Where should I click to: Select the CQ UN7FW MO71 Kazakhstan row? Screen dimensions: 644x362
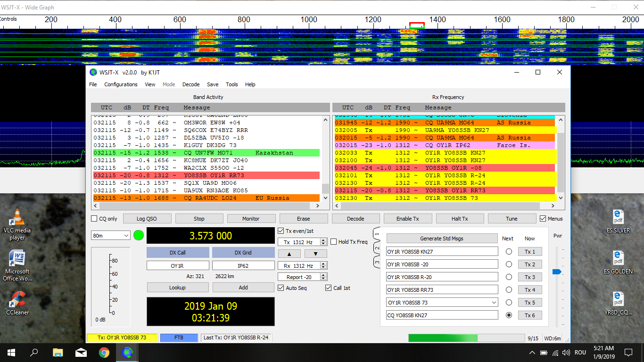pos(206,153)
